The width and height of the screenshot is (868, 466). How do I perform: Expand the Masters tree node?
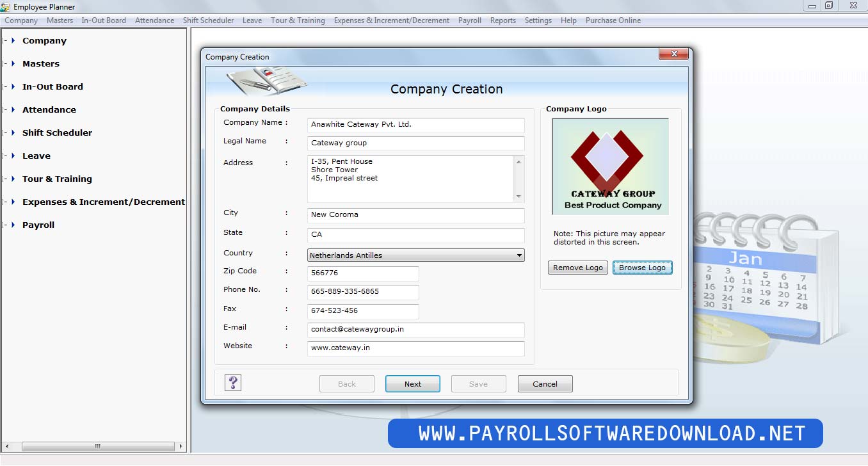[13, 63]
